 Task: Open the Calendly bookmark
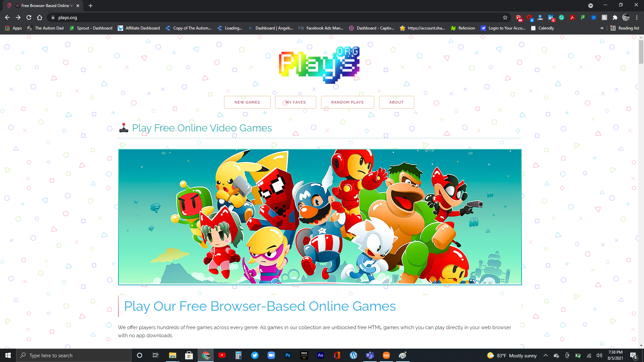542,28
